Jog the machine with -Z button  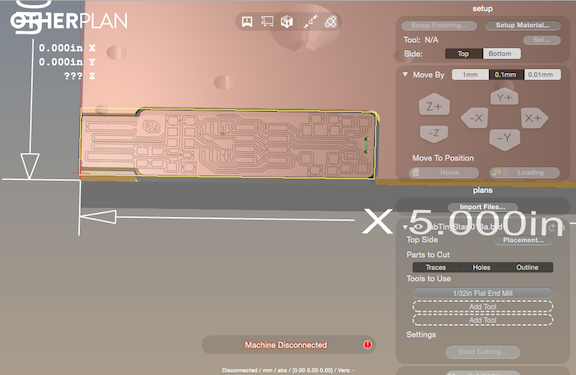[434, 133]
